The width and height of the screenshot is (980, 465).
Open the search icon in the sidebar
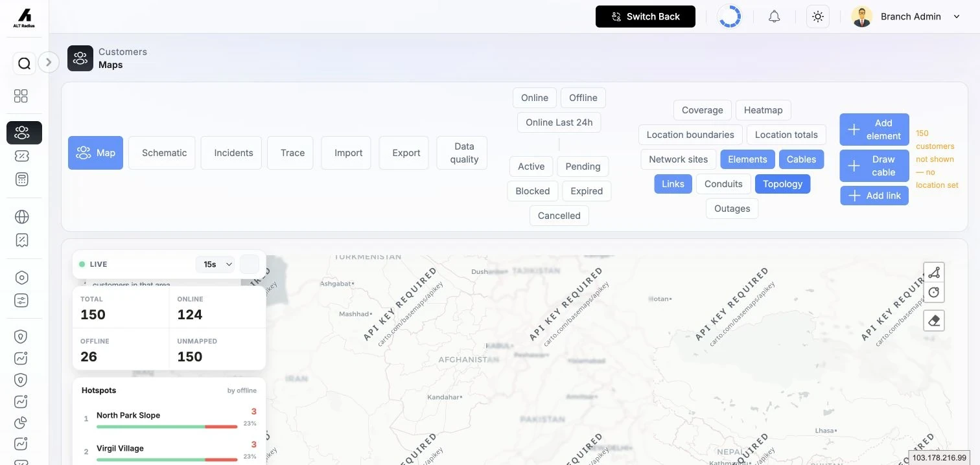(x=24, y=63)
